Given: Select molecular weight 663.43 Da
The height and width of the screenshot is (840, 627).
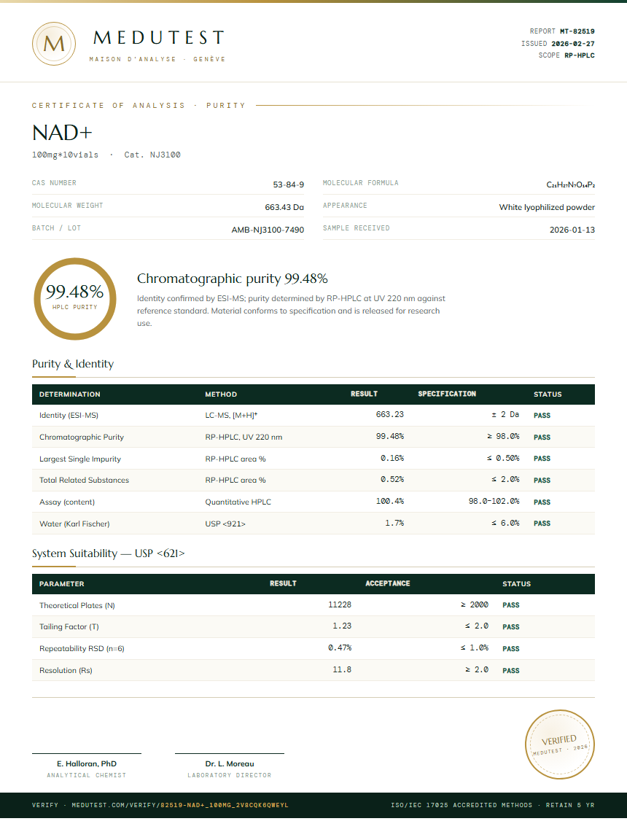Looking at the screenshot, I should pyautogui.click(x=284, y=207).
